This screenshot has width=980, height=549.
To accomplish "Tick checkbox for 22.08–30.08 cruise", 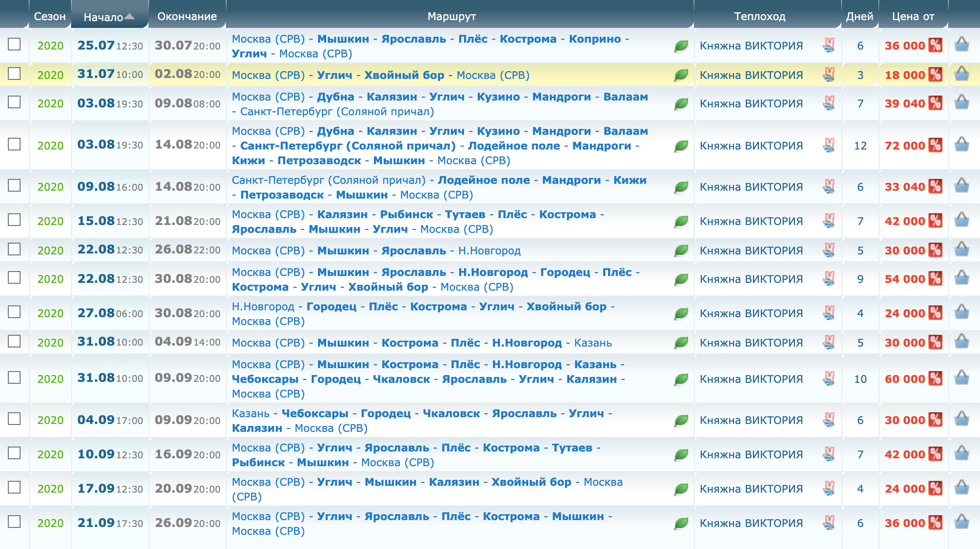I will [14, 277].
